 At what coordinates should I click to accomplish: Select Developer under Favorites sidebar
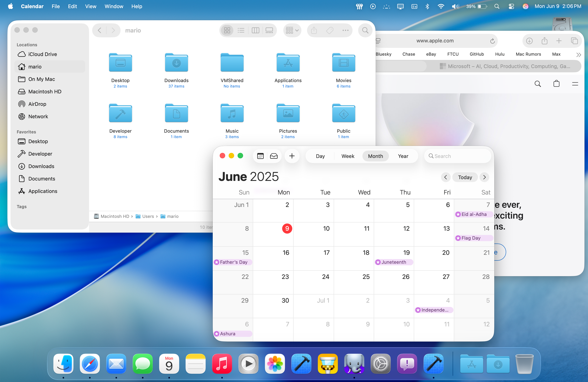pos(50,154)
